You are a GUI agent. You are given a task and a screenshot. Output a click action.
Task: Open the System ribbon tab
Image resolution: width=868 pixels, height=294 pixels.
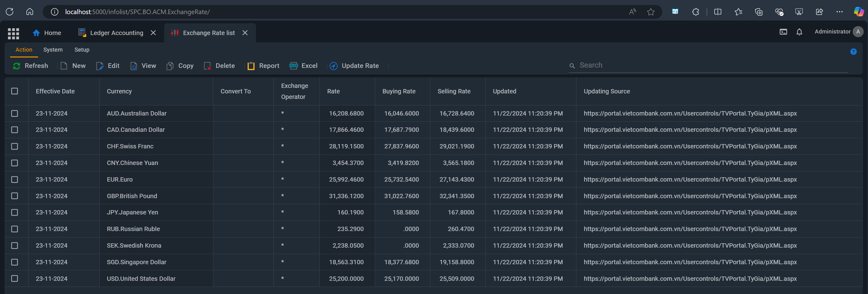53,50
